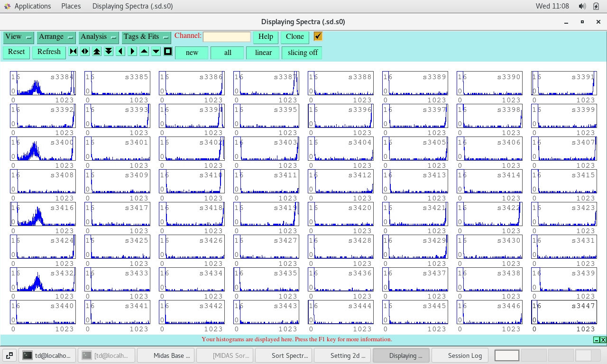Click the single up triangle icon
607x364 pixels.
click(x=144, y=52)
